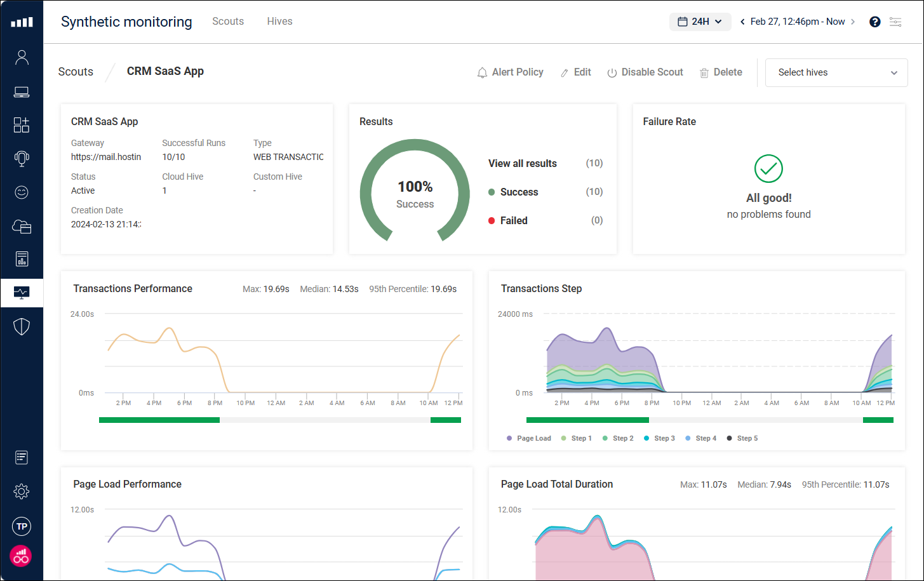Go to previous time range arrow
This screenshot has width=924, height=581.
742,22
